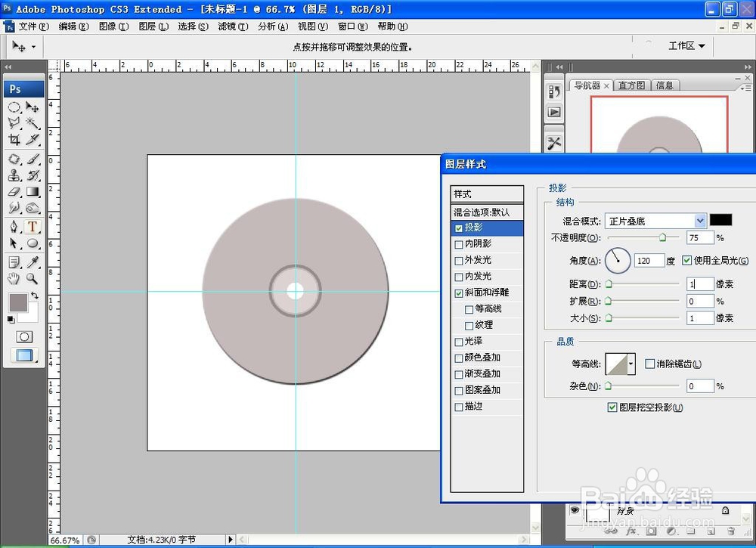Toggle Quick Mask mode button

(24, 336)
